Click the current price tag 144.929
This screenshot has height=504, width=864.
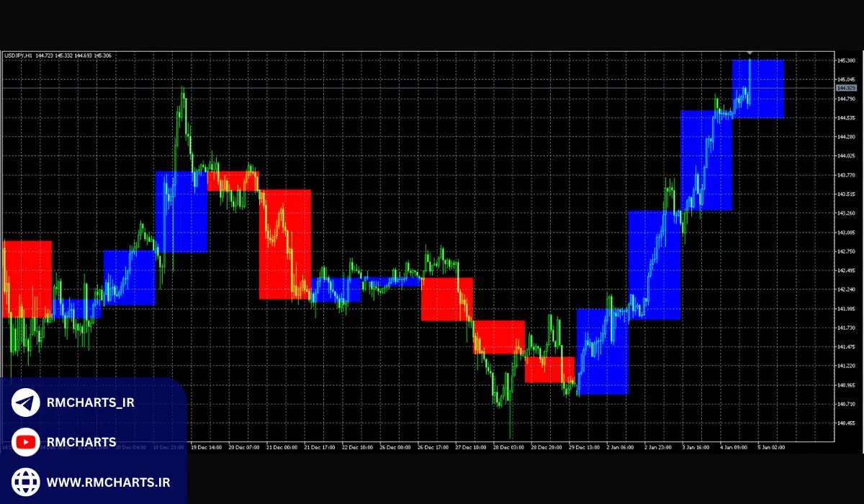point(846,88)
